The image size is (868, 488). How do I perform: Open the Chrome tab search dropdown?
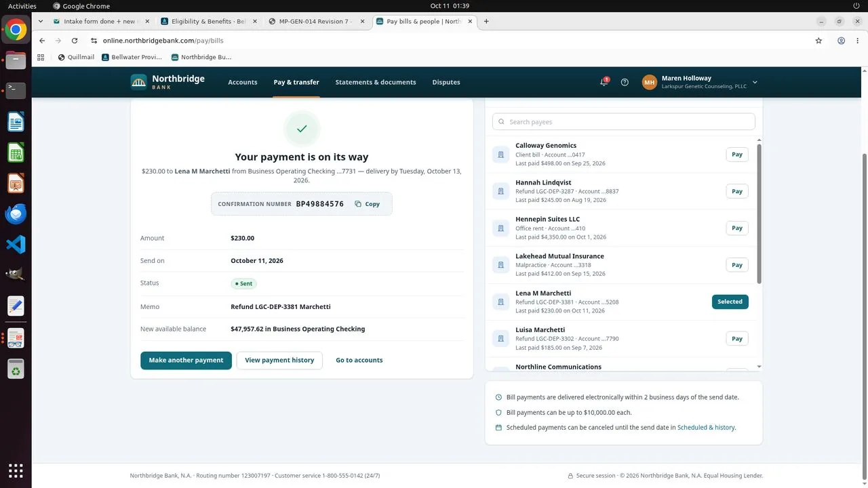click(42, 21)
